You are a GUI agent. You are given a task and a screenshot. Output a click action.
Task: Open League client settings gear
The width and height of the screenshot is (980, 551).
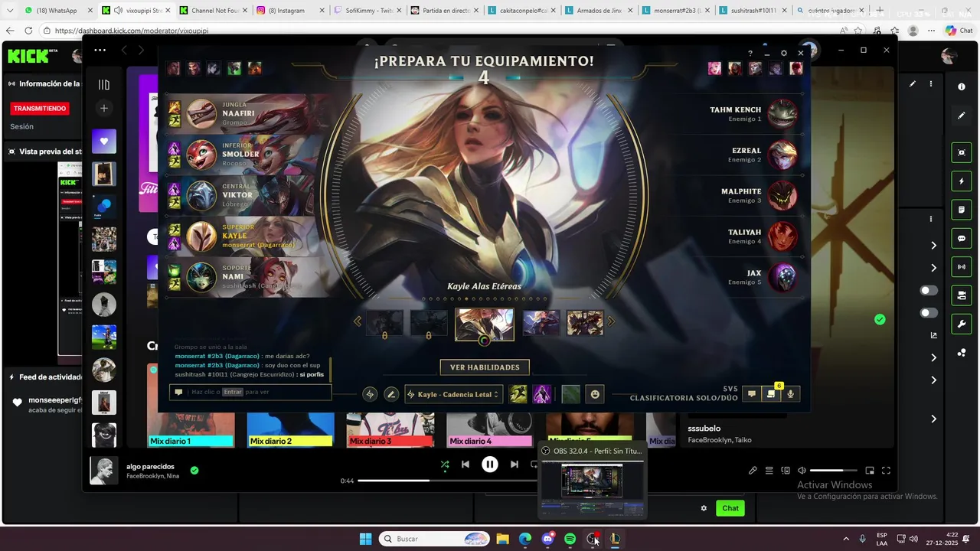click(x=783, y=54)
